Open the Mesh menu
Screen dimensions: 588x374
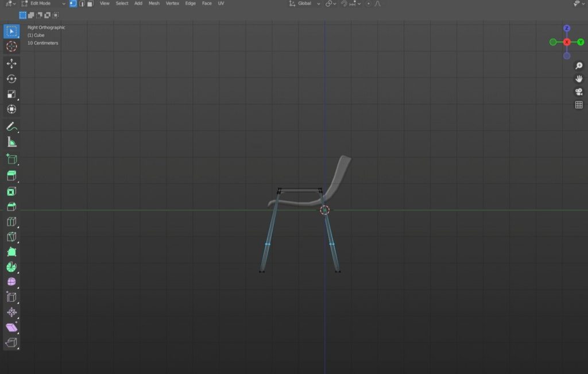click(x=154, y=3)
